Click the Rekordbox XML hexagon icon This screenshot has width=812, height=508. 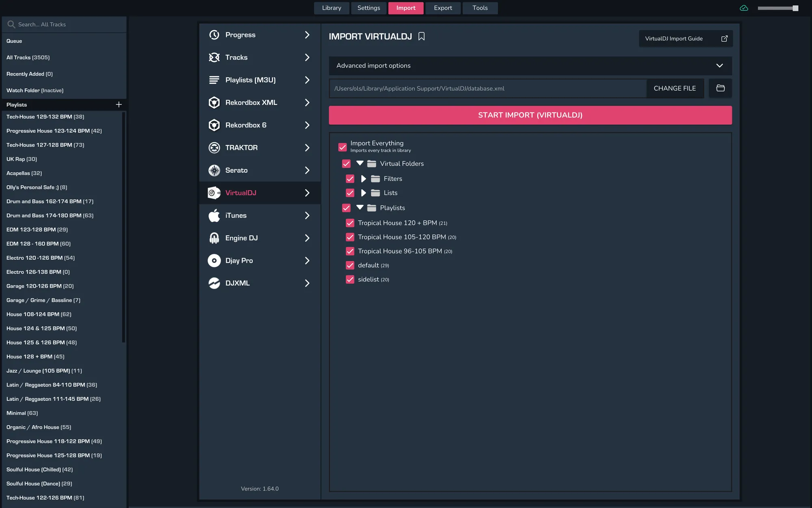pos(214,102)
